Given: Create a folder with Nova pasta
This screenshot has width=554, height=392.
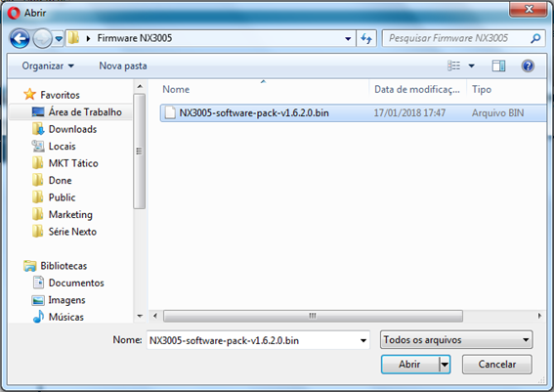Looking at the screenshot, I should [x=123, y=66].
